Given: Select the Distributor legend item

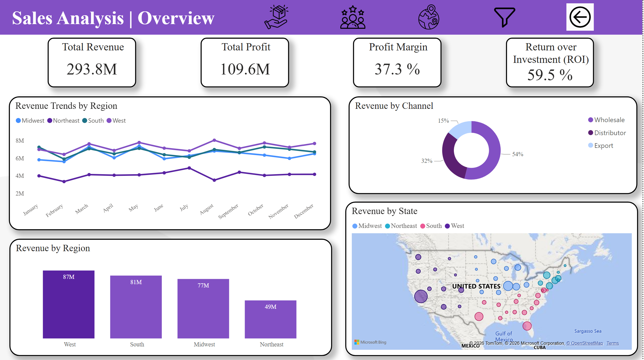Looking at the screenshot, I should [610, 133].
